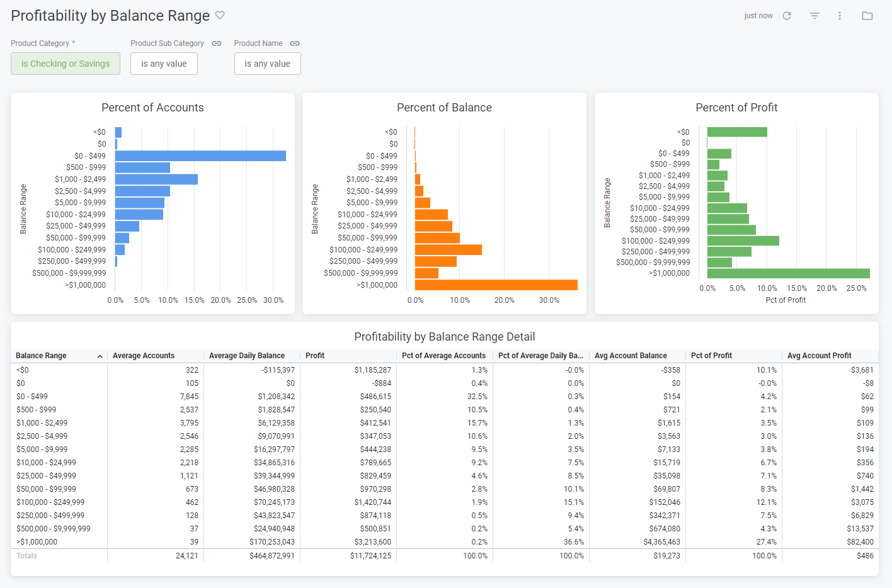This screenshot has width=892, height=588.
Task: Click orange >$1,000,000 balance bar
Action: pyautogui.click(x=496, y=285)
